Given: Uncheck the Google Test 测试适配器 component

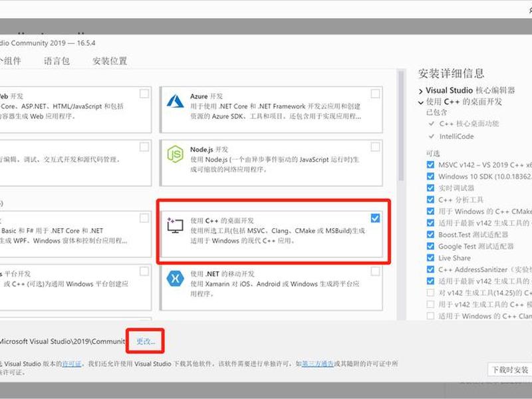Looking at the screenshot, I should pos(430,246).
